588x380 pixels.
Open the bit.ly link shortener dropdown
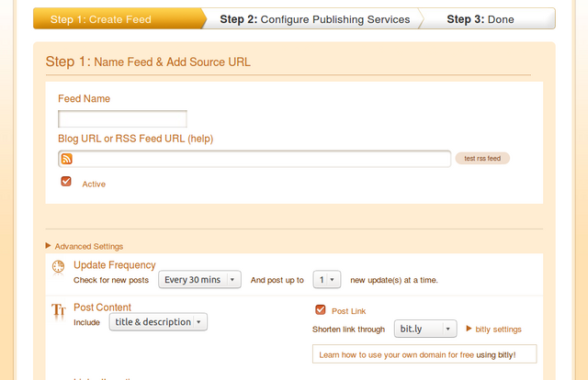point(425,329)
